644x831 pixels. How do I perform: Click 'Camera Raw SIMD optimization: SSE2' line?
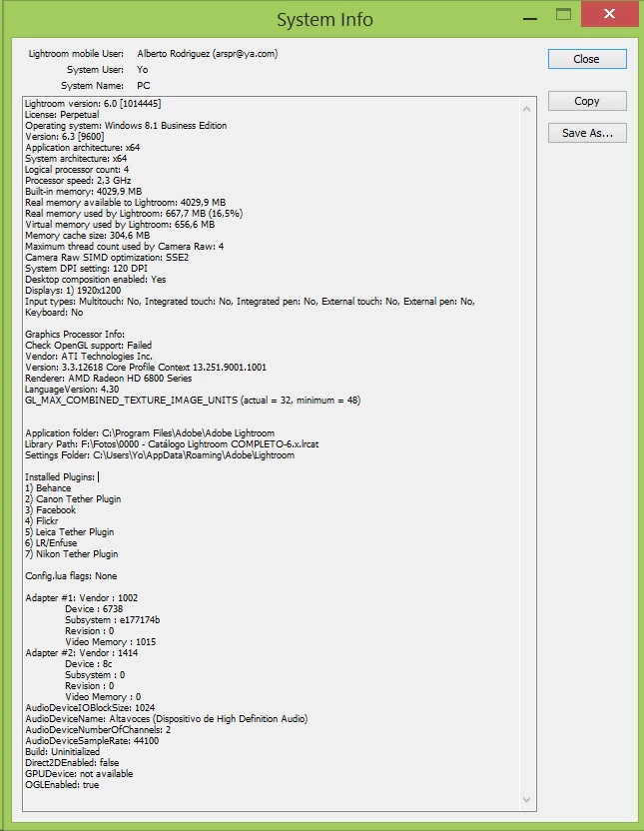pyautogui.click(x=107, y=258)
